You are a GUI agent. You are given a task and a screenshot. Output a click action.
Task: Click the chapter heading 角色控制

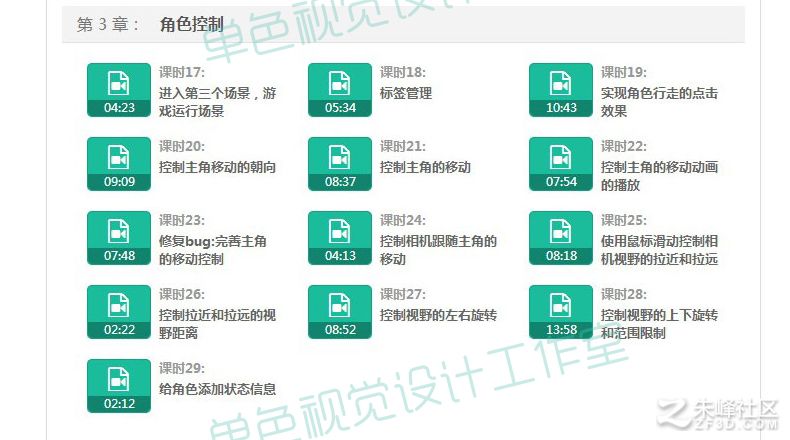click(x=191, y=24)
